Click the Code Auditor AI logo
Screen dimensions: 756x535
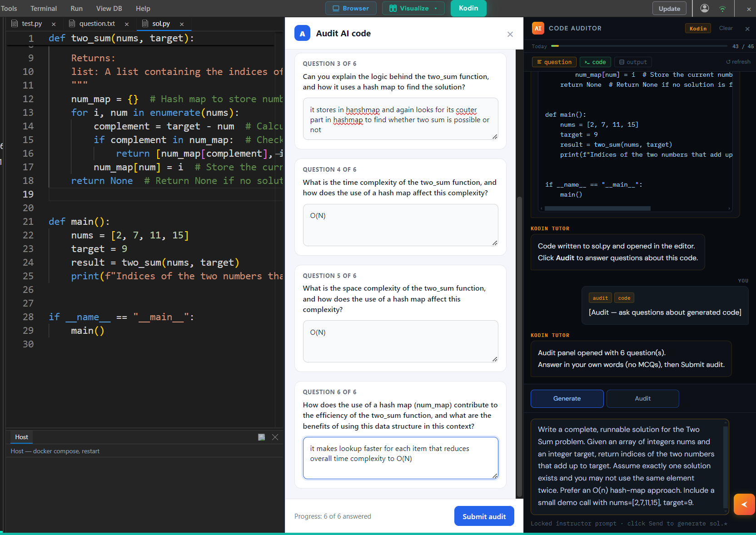(x=538, y=28)
